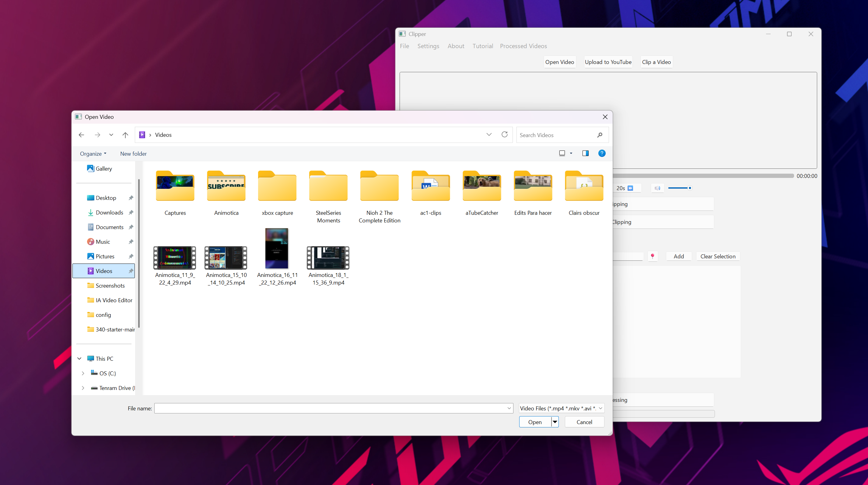This screenshot has width=868, height=485.
Task: Open the Processed Videos menu
Action: tap(523, 46)
